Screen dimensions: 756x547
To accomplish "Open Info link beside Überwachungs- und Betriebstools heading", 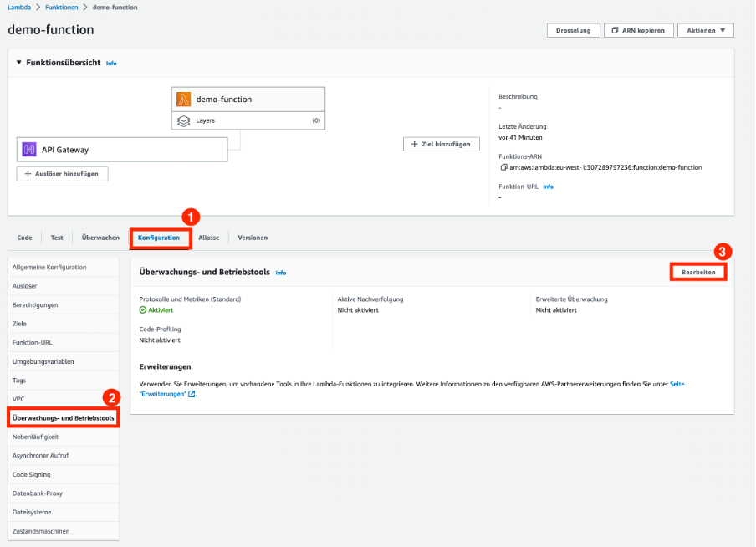I will click(x=281, y=273).
